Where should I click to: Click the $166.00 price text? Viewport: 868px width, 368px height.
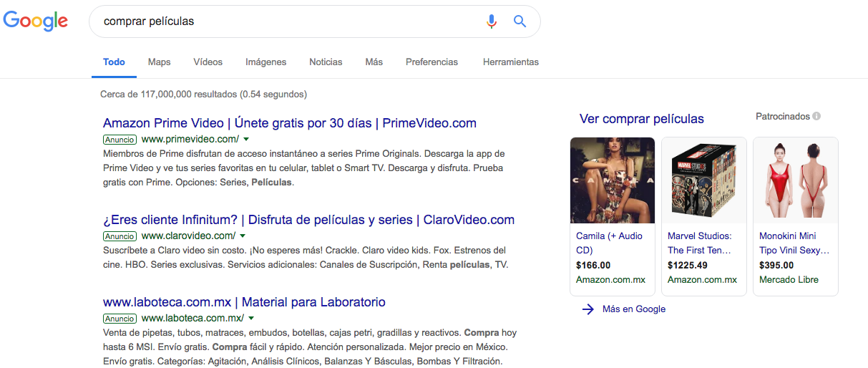[593, 265]
